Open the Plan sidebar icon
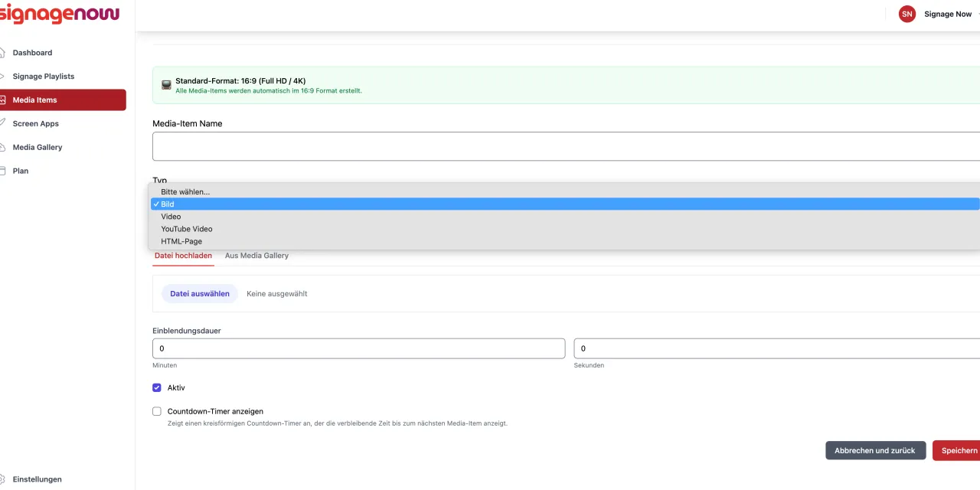The height and width of the screenshot is (490, 980). tap(2, 171)
